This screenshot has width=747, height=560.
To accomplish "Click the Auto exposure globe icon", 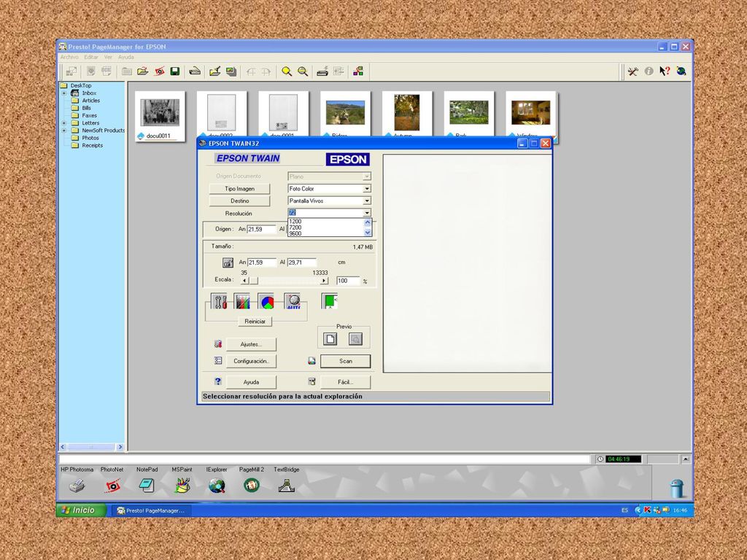I will coord(293,301).
